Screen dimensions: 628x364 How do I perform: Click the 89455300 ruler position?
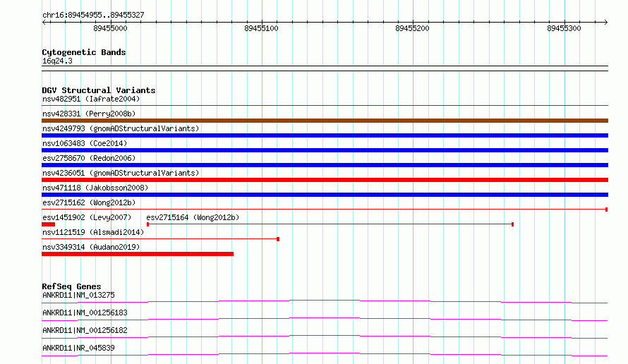coord(564,28)
